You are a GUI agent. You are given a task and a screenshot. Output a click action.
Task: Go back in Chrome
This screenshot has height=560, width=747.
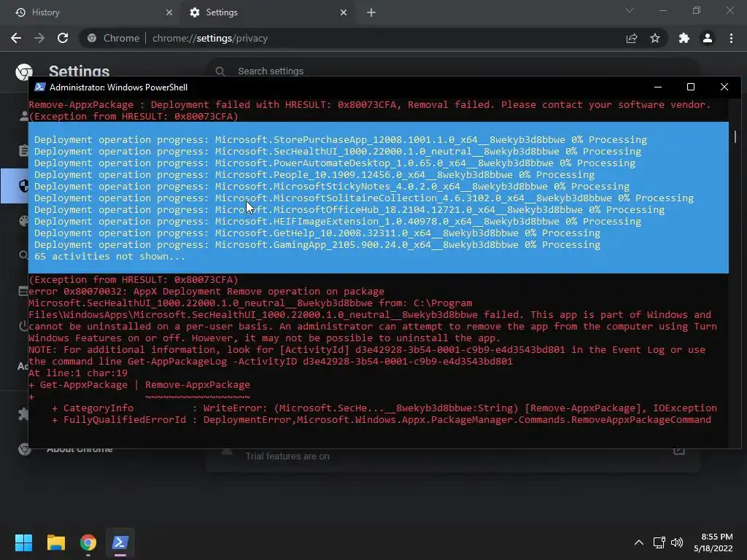click(x=16, y=38)
